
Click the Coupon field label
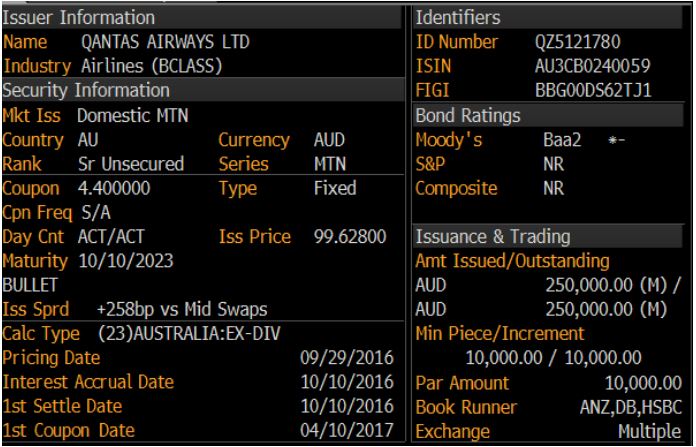pos(31,189)
